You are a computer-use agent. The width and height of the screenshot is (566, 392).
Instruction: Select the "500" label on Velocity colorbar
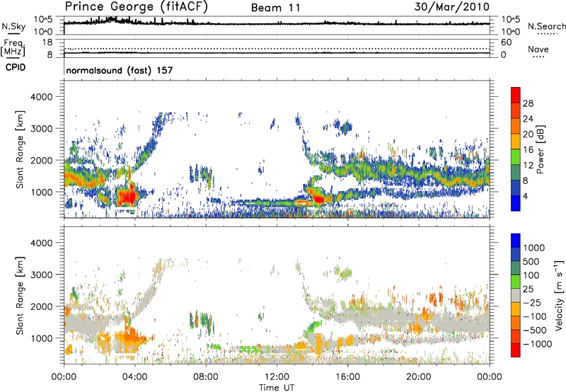tap(531, 261)
